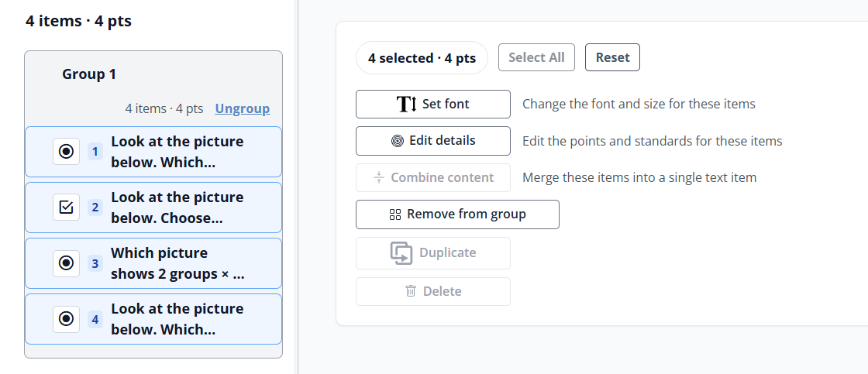This screenshot has height=374, width=868.
Task: Click the radio type icon on item 3
Action: click(x=66, y=262)
